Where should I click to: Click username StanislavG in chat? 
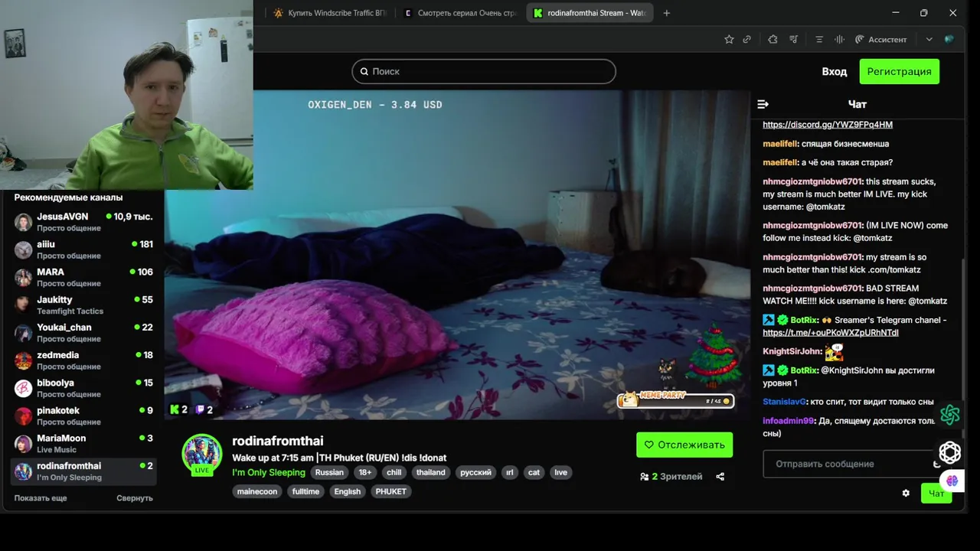click(x=785, y=402)
